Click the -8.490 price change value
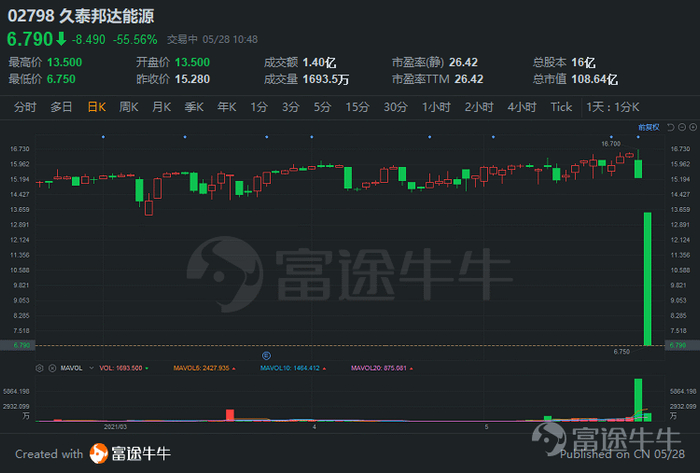 (x=88, y=40)
